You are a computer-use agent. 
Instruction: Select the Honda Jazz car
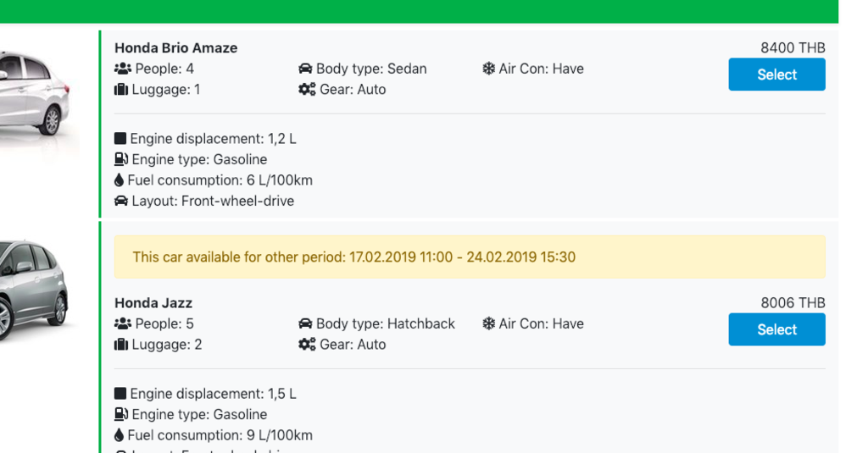click(x=776, y=329)
